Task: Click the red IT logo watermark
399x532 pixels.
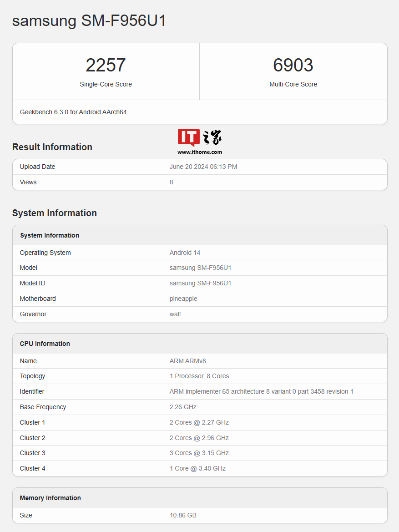Action: [x=189, y=138]
